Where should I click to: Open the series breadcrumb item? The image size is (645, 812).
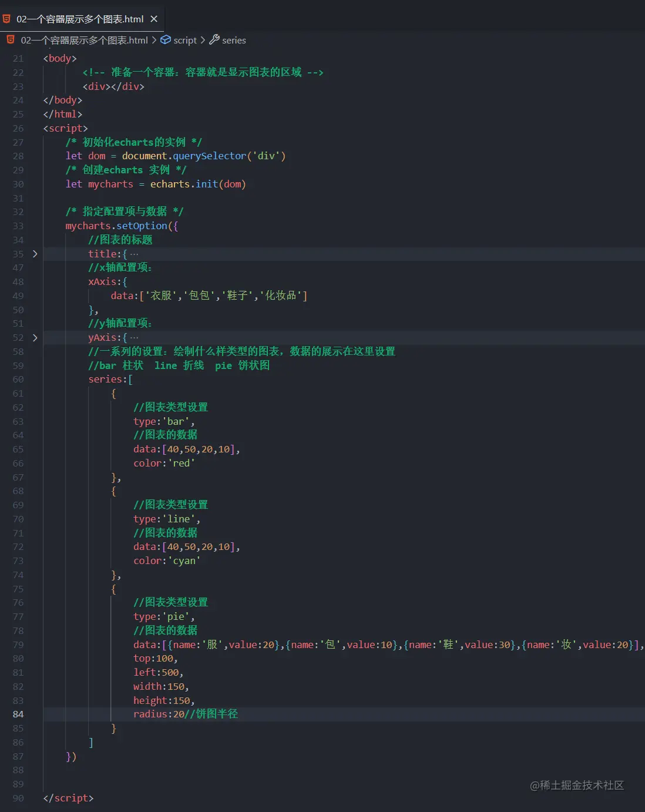click(x=234, y=40)
